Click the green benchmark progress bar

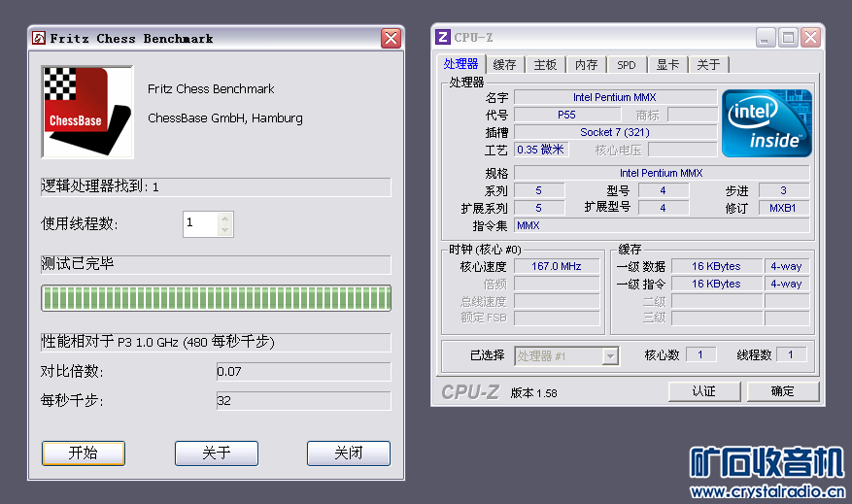point(217,298)
